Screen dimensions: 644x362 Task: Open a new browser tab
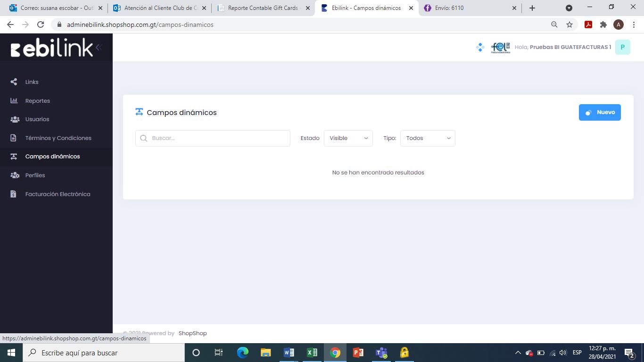click(532, 8)
